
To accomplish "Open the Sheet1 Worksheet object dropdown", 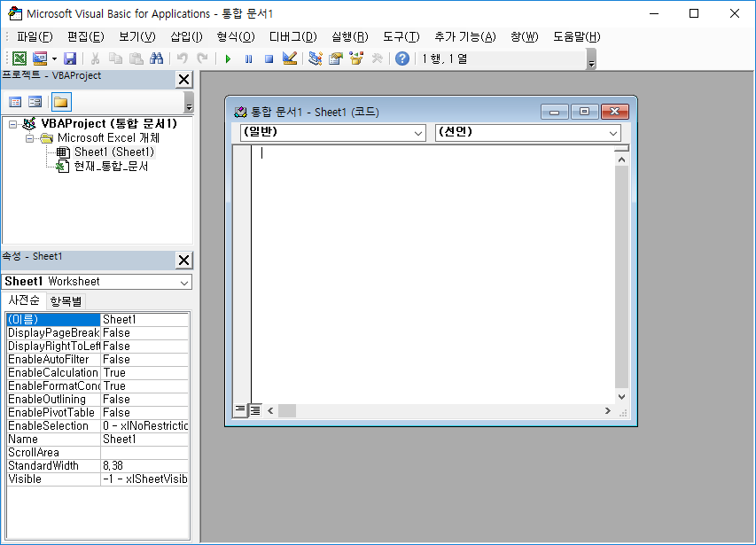I will pyautogui.click(x=184, y=283).
